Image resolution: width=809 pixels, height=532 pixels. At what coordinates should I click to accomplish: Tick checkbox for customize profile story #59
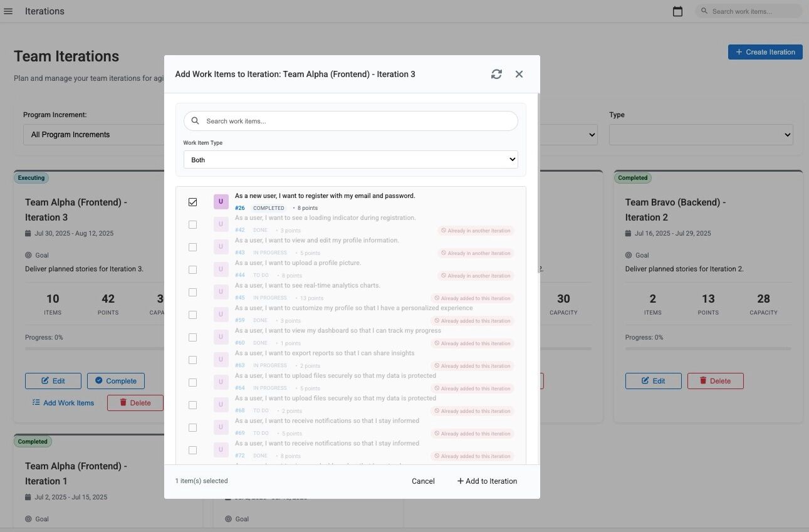(x=192, y=315)
